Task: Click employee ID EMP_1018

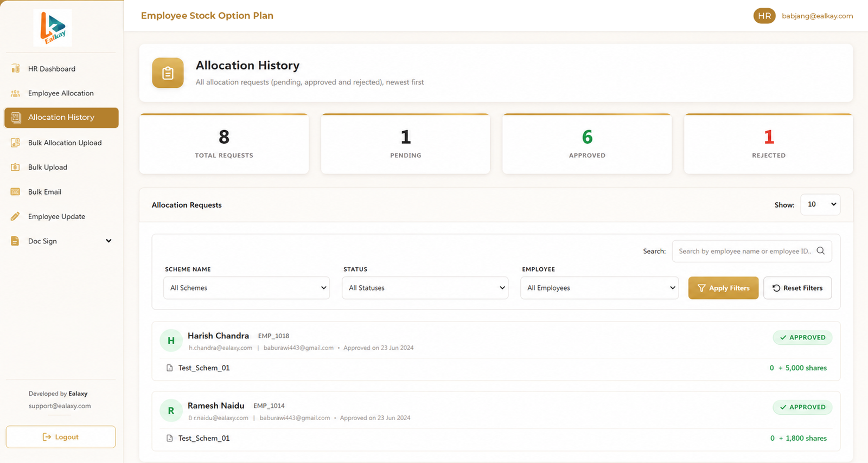Action: point(273,336)
